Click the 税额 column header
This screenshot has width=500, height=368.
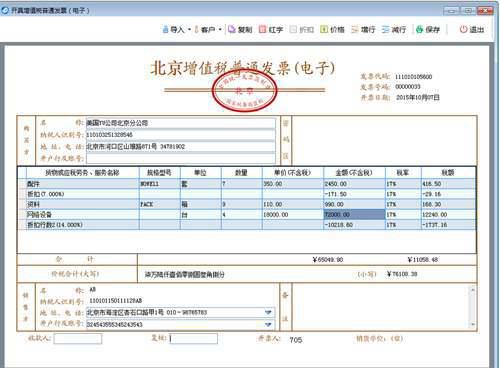tap(448, 173)
